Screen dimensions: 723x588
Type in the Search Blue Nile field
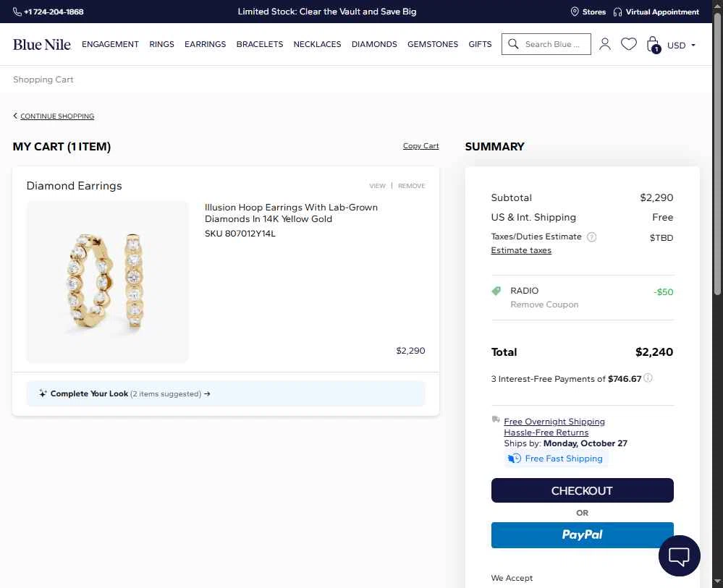tap(554, 44)
